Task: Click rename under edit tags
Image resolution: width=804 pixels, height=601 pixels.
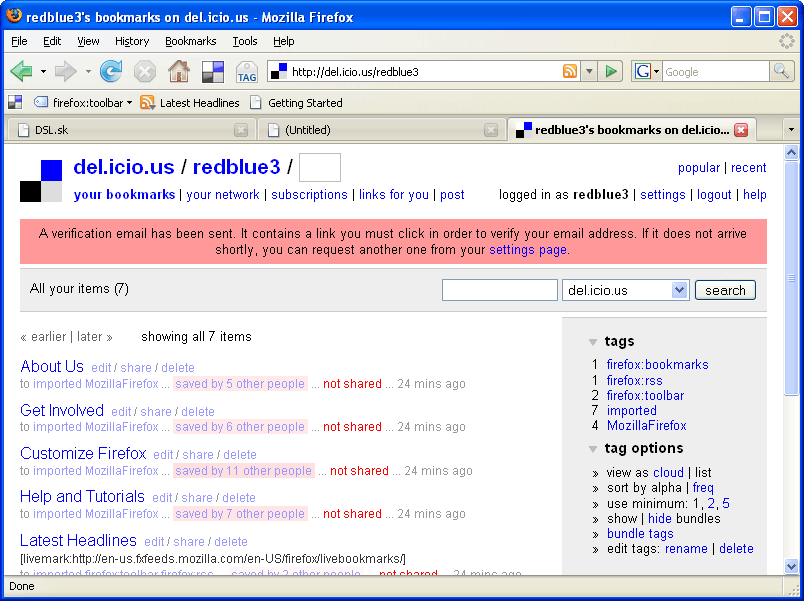Action: pyautogui.click(x=686, y=549)
